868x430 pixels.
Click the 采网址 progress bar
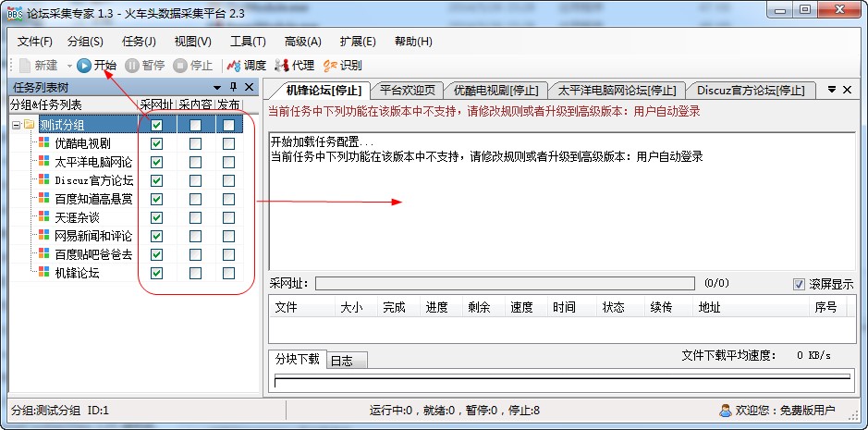point(505,284)
